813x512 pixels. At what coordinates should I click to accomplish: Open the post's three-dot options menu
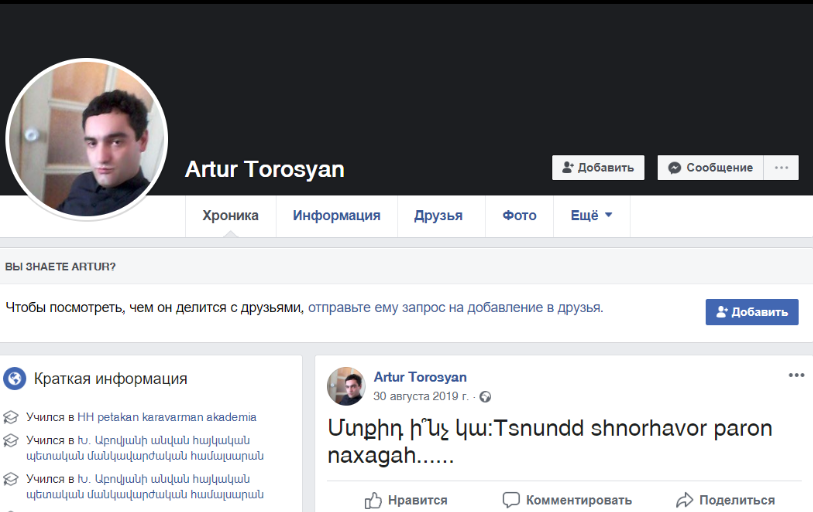click(x=796, y=375)
